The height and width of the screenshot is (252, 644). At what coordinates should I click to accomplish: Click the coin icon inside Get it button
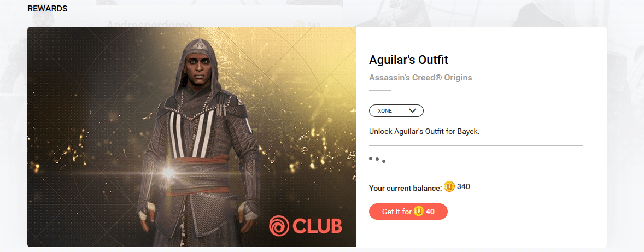(x=419, y=212)
